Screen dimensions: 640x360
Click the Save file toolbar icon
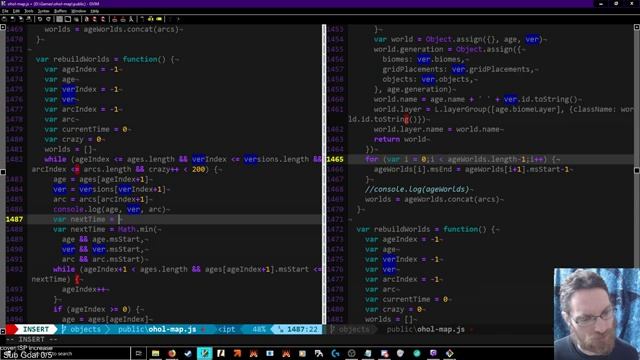(12, 19)
